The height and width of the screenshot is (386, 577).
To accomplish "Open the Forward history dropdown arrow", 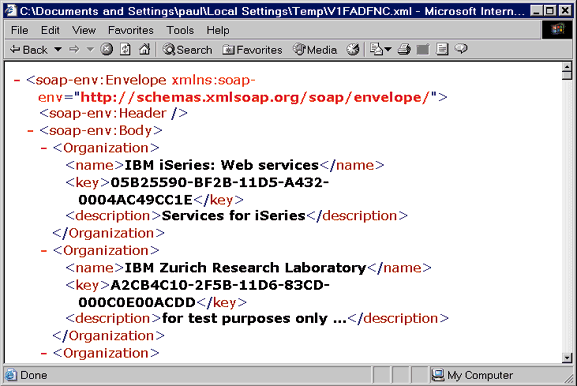I will [90, 49].
